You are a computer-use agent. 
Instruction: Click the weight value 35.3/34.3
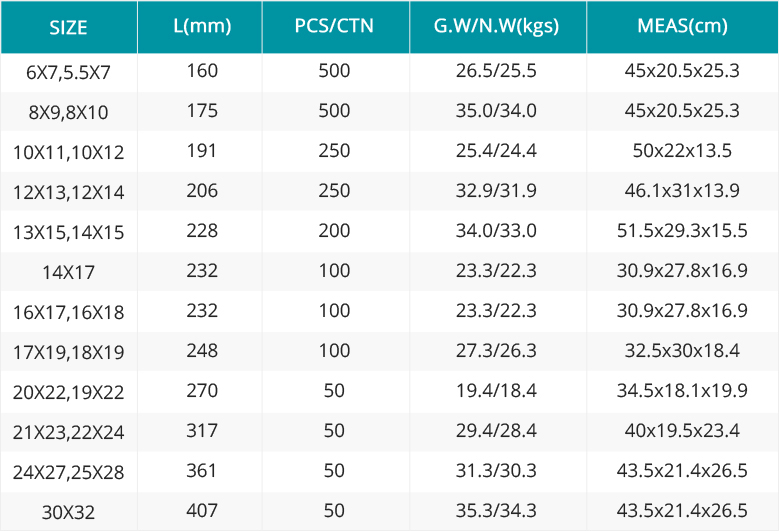click(496, 511)
